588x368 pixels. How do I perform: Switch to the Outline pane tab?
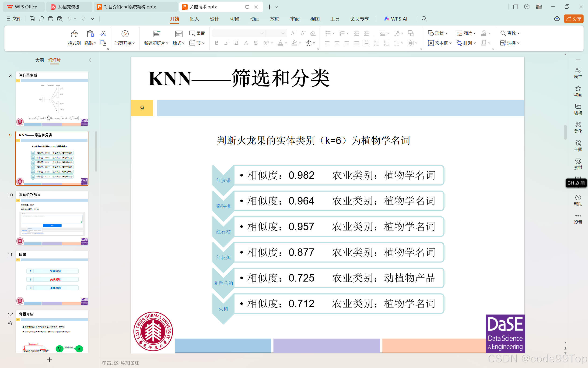[x=39, y=60]
